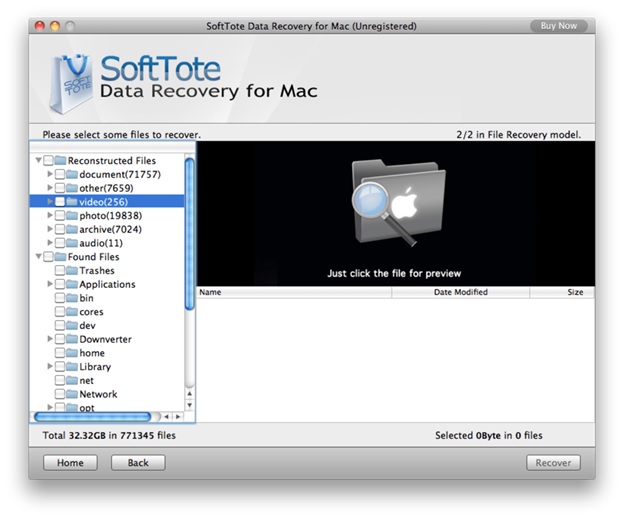
Task: Click the Downverter folder icon
Action: (72, 339)
